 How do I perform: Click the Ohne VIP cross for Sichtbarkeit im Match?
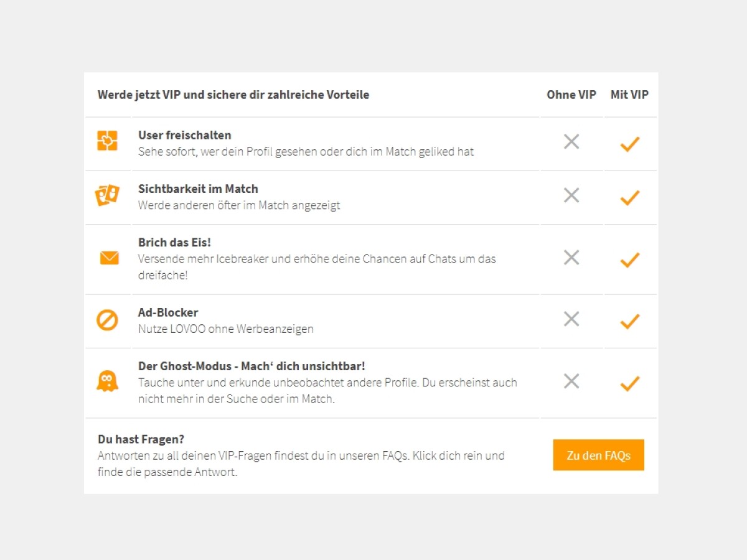click(571, 195)
